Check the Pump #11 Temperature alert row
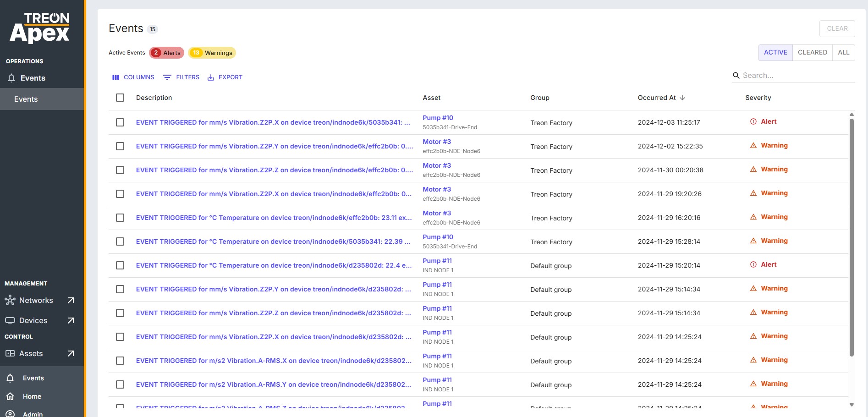 coord(120,265)
